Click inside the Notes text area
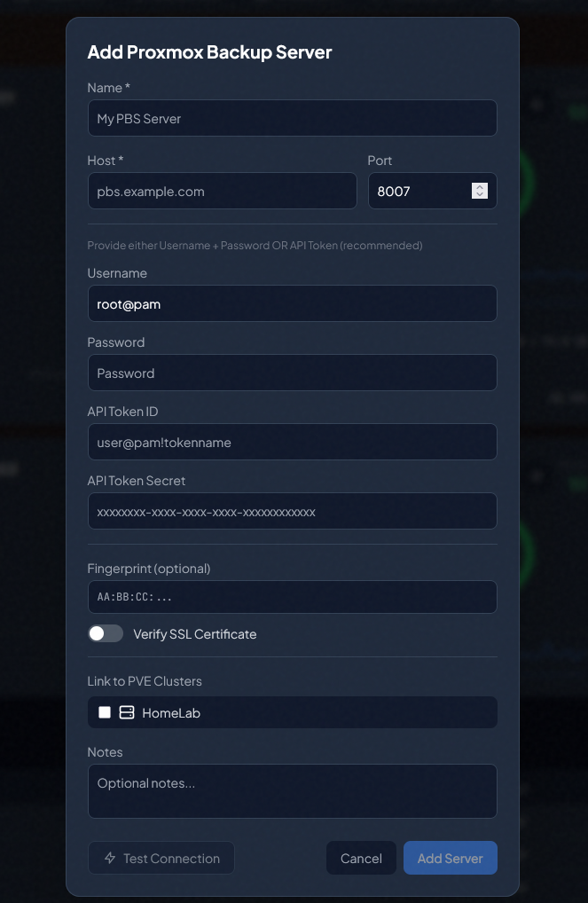588x903 pixels. coord(292,791)
